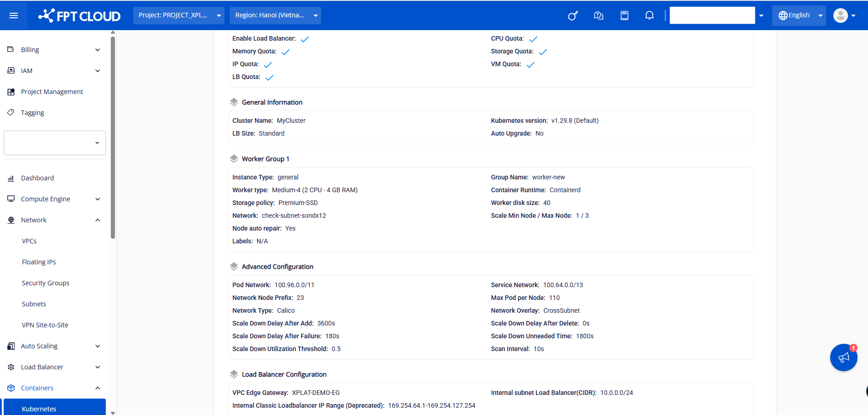
Task: Open the Floating IPs page
Action: tap(39, 262)
